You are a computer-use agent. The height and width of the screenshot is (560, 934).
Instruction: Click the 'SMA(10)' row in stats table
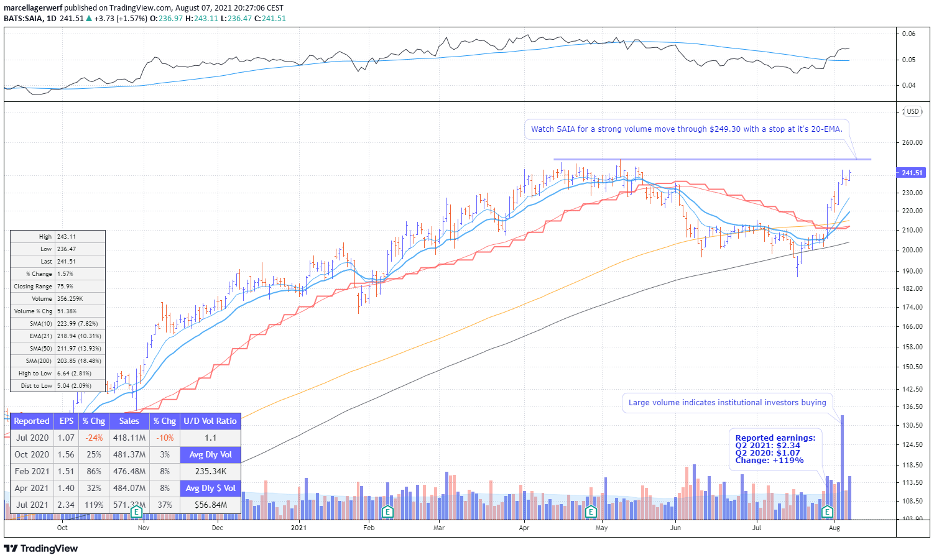pos(58,324)
